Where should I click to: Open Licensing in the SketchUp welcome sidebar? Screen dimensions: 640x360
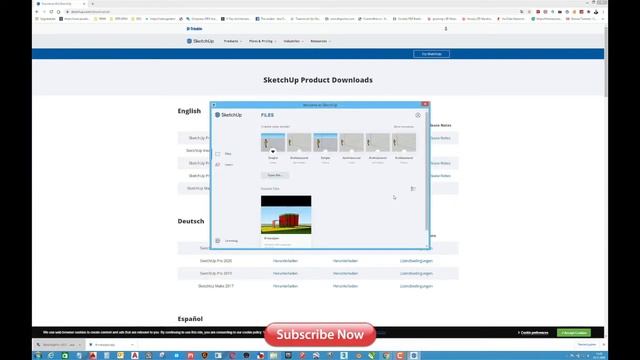pos(227,241)
